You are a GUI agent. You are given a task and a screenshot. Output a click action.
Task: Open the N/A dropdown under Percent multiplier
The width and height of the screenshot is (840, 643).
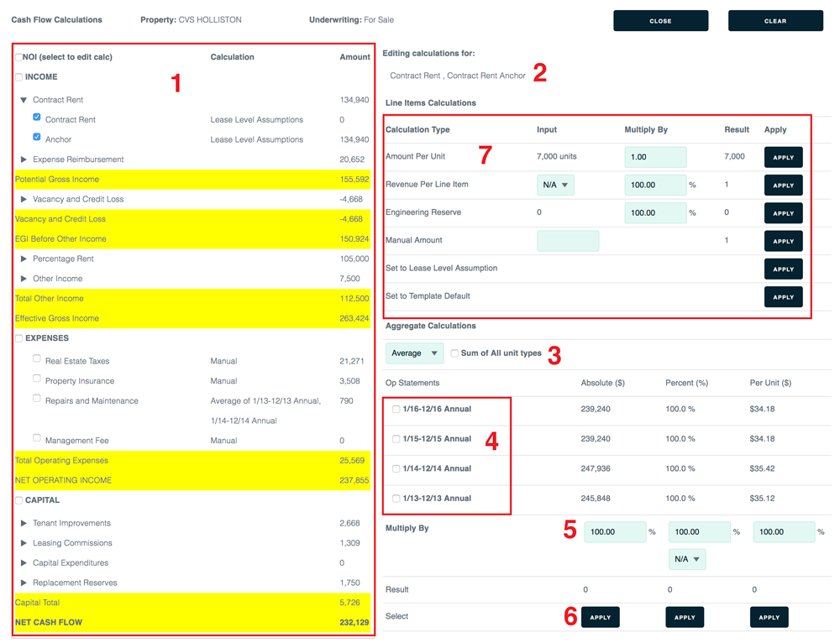pyautogui.click(x=687, y=559)
